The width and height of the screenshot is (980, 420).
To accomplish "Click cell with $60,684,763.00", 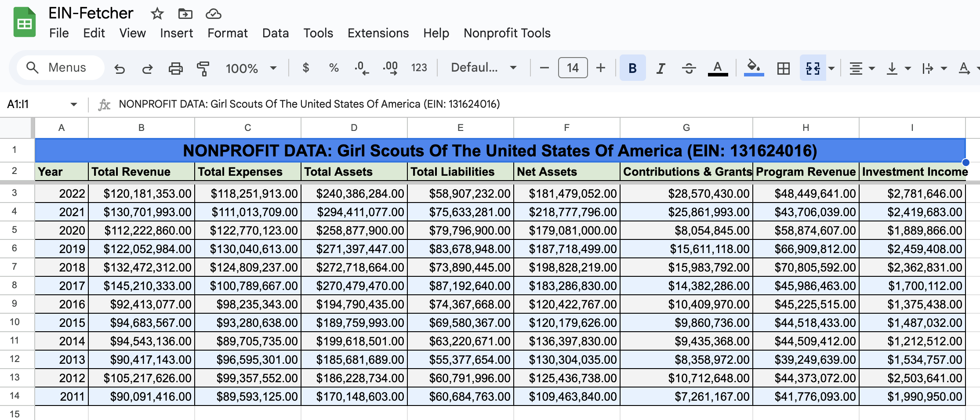I will tap(461, 396).
